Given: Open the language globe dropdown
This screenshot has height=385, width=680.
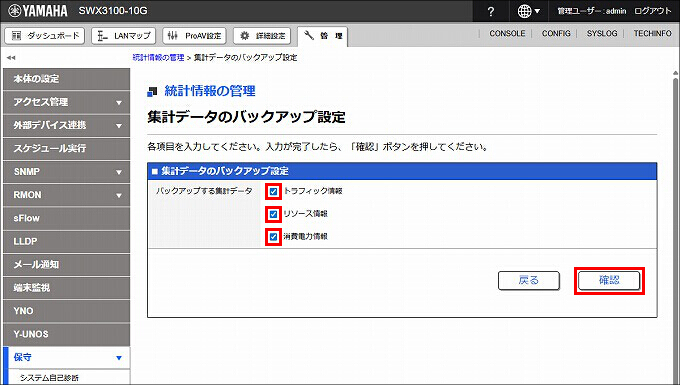Looking at the screenshot, I should tap(529, 12).
